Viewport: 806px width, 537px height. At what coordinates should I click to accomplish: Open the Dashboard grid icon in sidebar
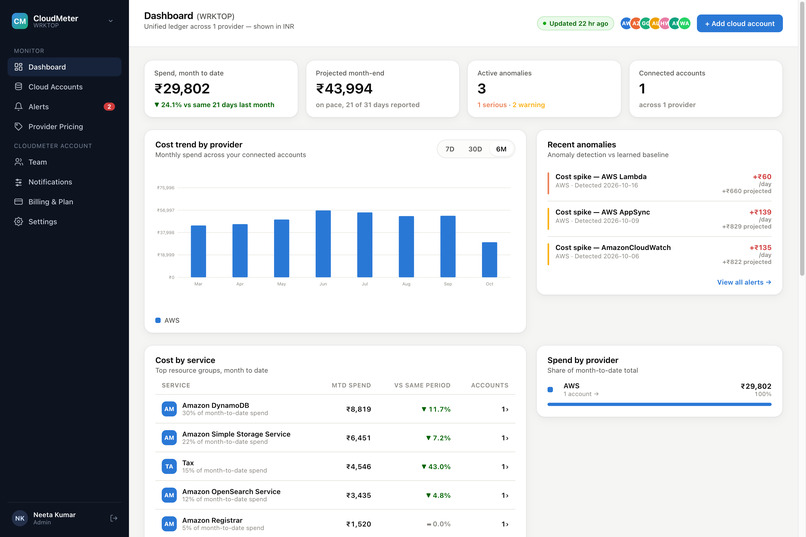[x=19, y=67]
